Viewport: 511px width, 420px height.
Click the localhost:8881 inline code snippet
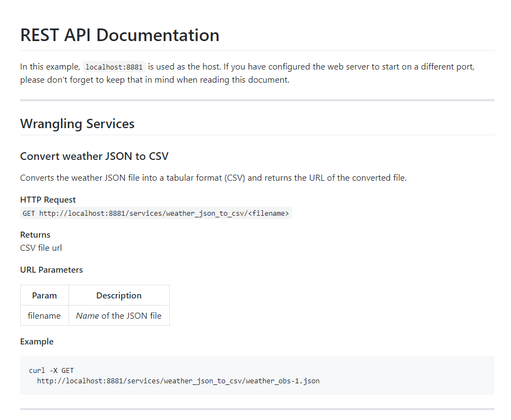[113, 67]
